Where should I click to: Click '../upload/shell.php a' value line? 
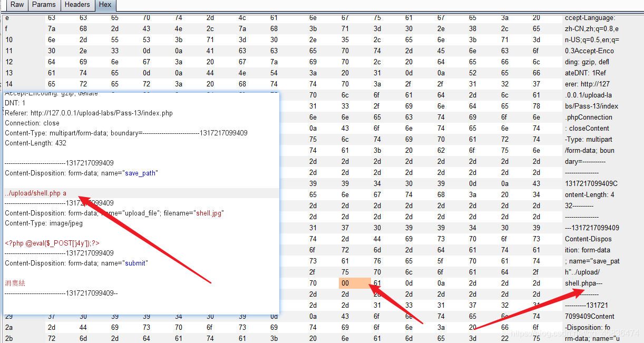pos(35,193)
